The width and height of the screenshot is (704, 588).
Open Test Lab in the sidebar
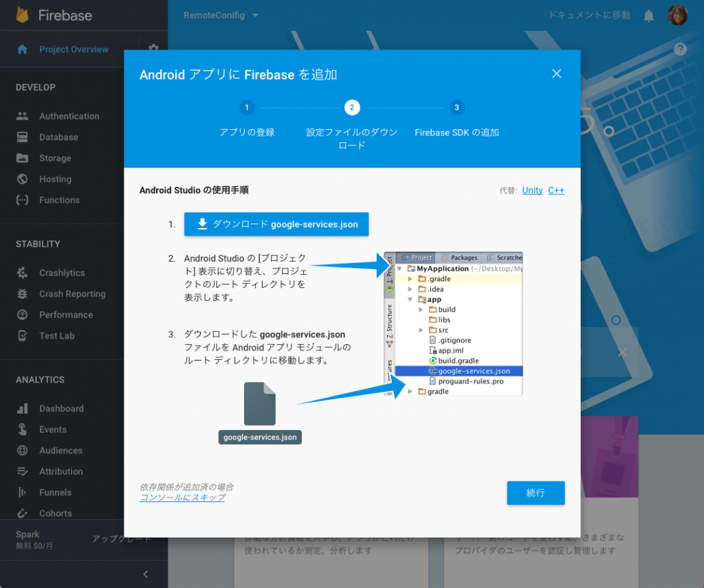pyautogui.click(x=57, y=335)
